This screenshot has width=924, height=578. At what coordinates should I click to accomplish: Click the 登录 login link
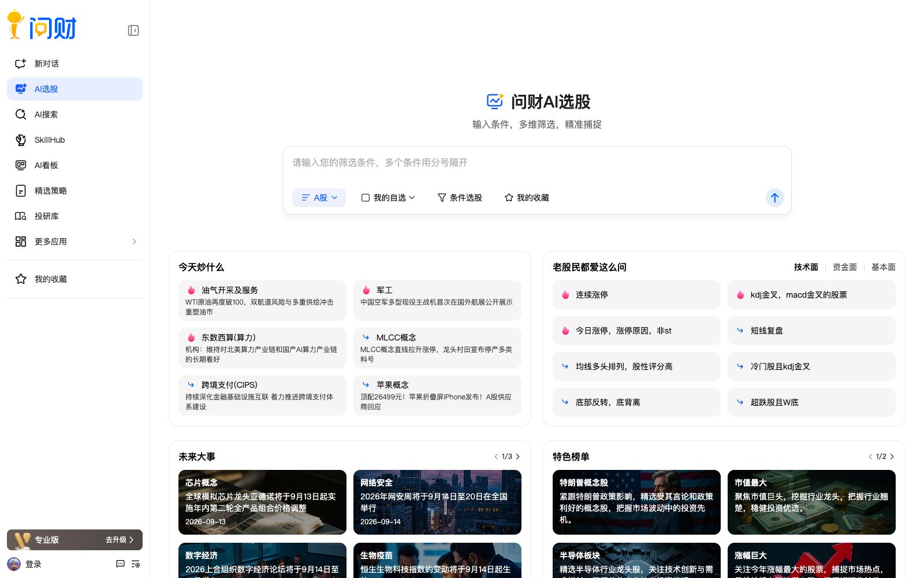33,564
